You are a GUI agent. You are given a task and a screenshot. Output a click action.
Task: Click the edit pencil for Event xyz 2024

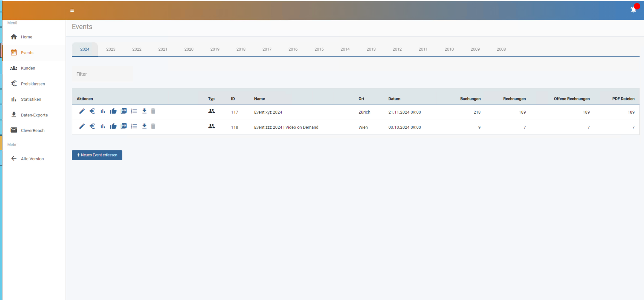point(82,111)
